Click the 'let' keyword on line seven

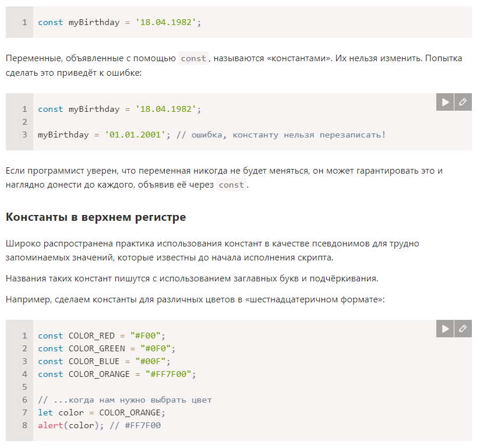pos(45,413)
